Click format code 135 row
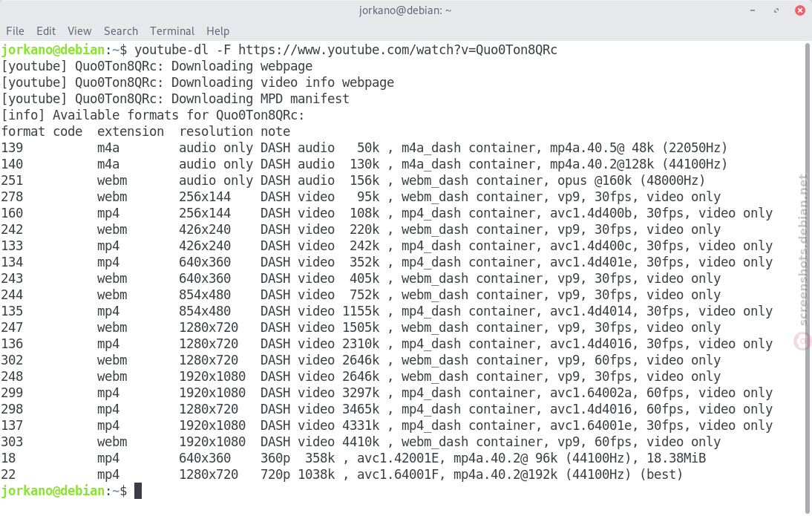Viewport: 812px width, 516px height. (387, 311)
